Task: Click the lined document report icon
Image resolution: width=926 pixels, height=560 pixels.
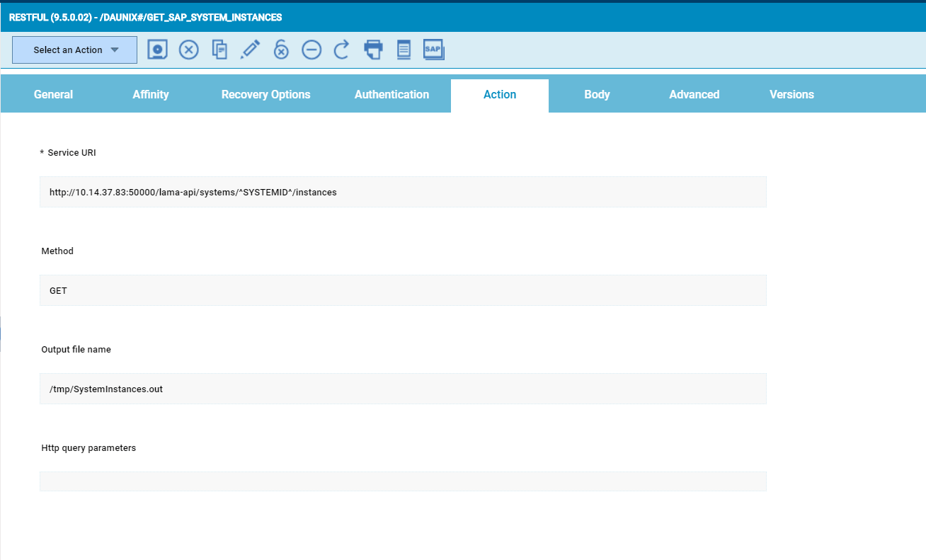Action: pos(404,50)
